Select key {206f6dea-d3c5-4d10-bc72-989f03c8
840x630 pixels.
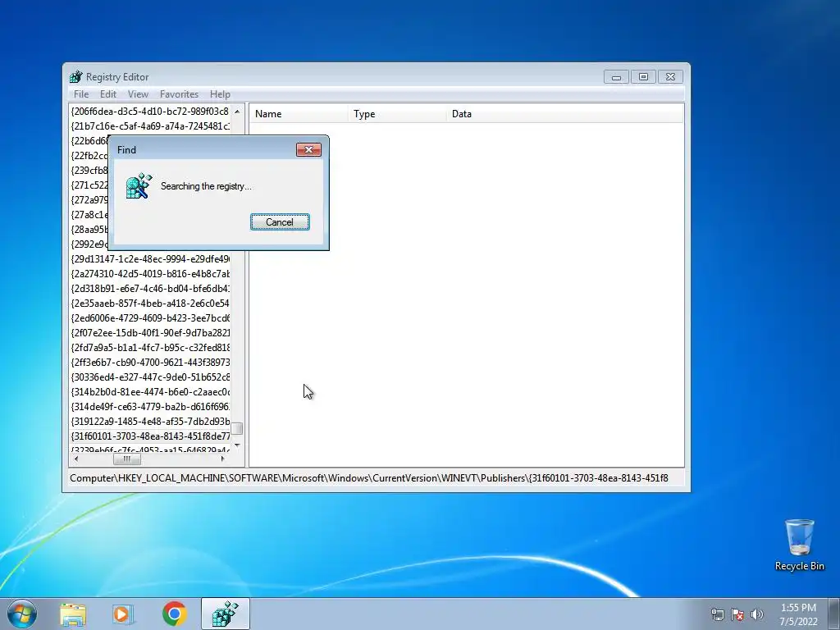tap(150, 112)
